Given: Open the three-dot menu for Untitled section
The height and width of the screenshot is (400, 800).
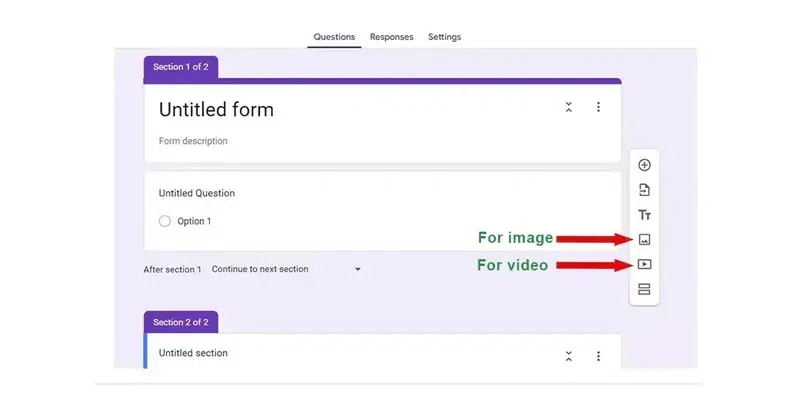Looking at the screenshot, I should tap(598, 356).
